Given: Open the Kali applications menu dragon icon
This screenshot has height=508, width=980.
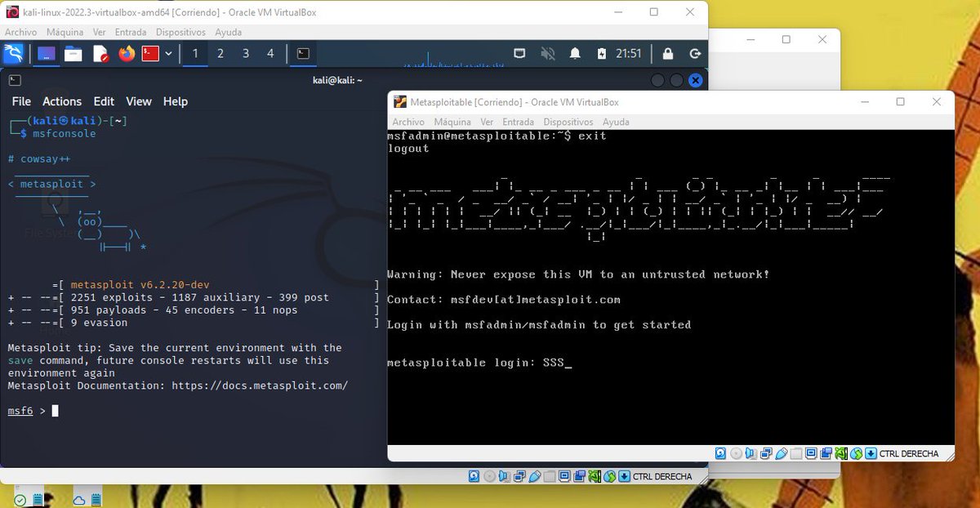Looking at the screenshot, I should [13, 54].
